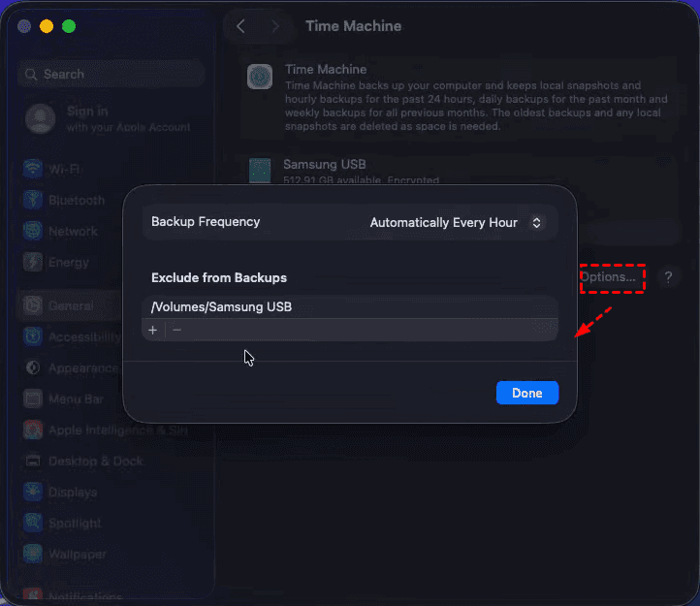The width and height of the screenshot is (700, 606).
Task: Click the Samsung USB disk icon
Action: click(x=259, y=172)
